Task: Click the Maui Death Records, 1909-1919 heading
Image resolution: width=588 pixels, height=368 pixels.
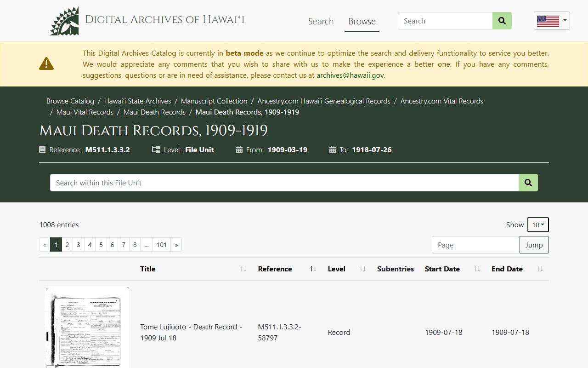Action: click(x=153, y=131)
